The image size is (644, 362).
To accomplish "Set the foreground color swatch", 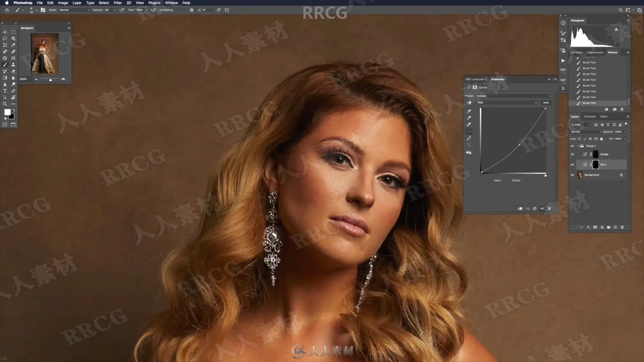I will [7, 112].
